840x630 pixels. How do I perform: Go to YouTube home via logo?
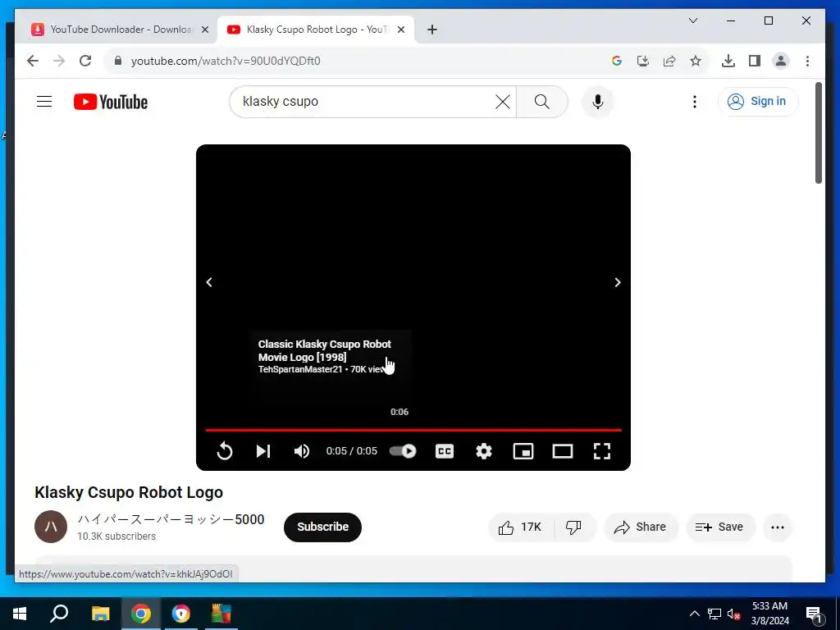click(111, 102)
